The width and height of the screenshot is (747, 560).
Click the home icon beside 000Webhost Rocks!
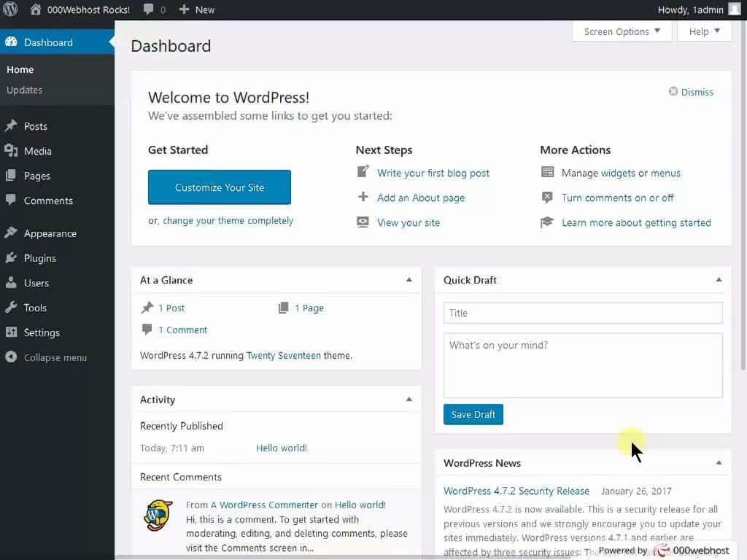(x=35, y=9)
